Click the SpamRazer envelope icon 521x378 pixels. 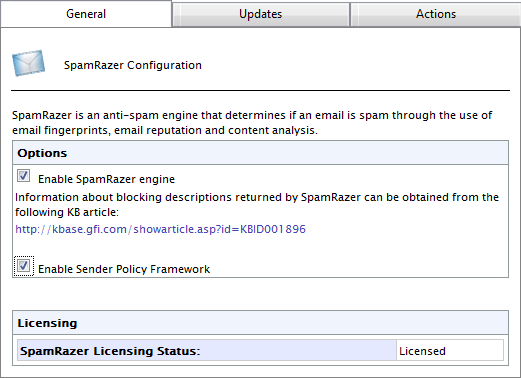coord(28,63)
